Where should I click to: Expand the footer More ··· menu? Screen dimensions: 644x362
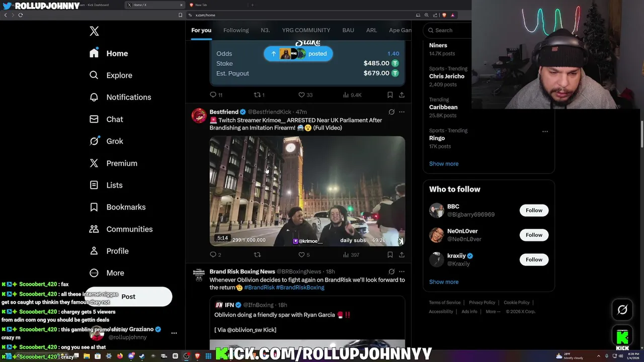[493, 312]
